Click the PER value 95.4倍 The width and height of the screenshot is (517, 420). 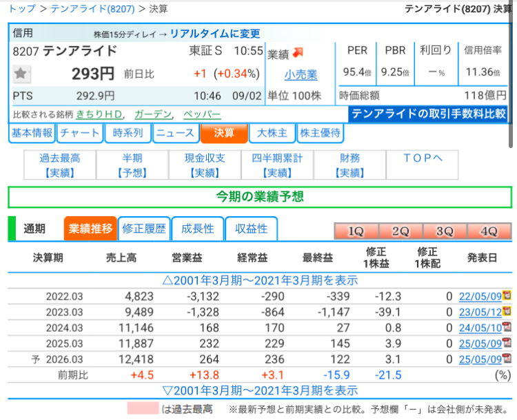(357, 72)
